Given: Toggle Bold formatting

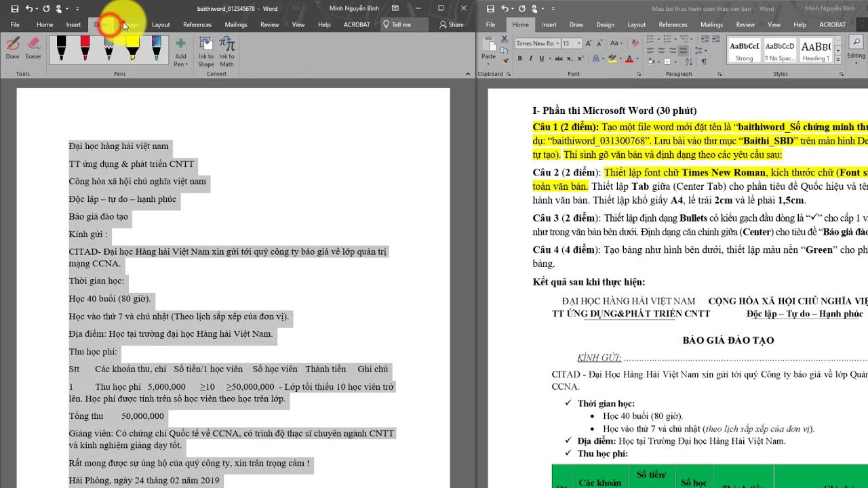Looking at the screenshot, I should [x=520, y=58].
